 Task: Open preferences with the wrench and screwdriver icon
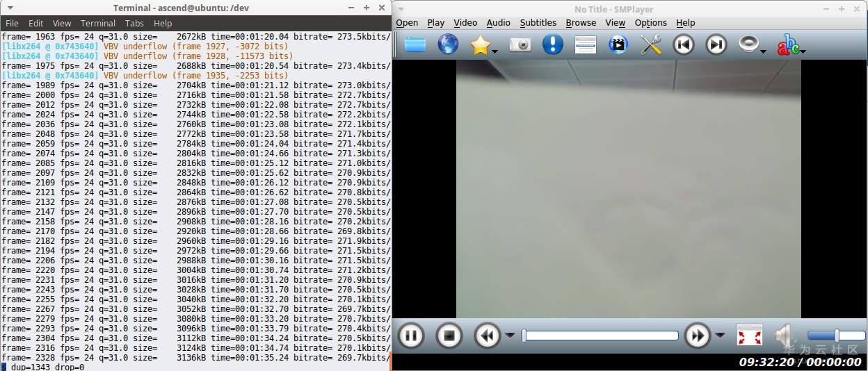tap(651, 44)
